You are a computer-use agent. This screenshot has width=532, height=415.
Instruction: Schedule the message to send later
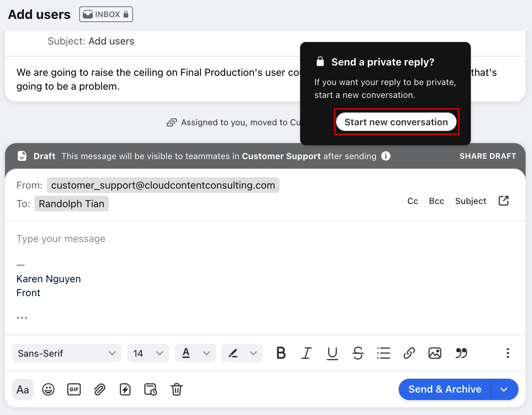click(150, 389)
